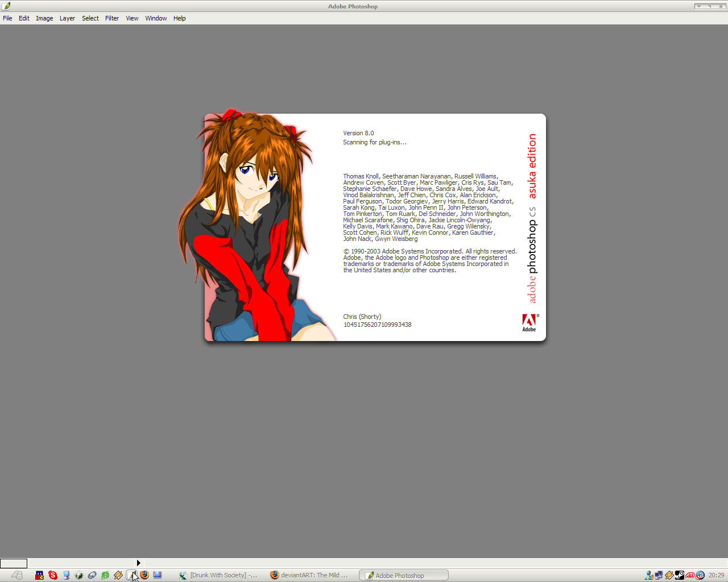
Task: Click the Winamp system tray icon
Action: click(x=669, y=575)
